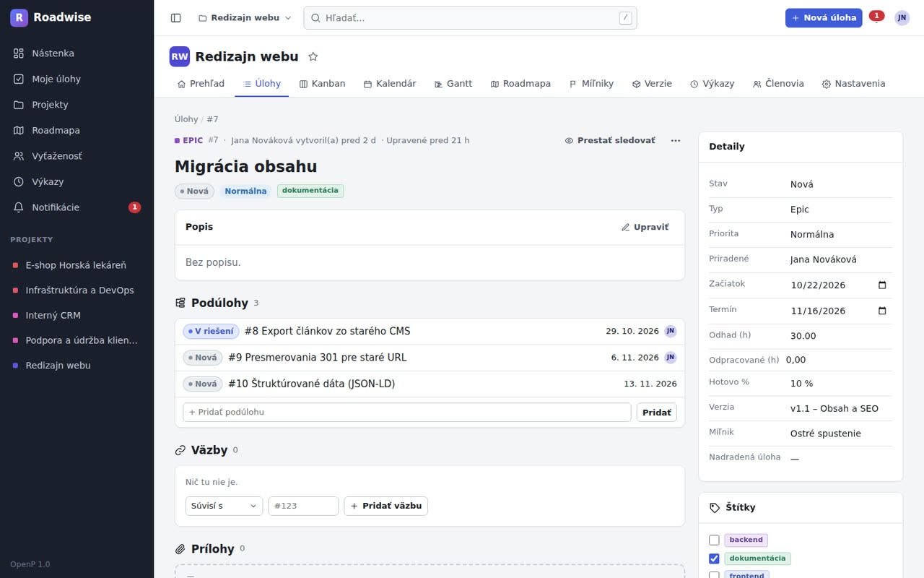Click the purple Interný CRM project dot
The image size is (924, 578).
16,316
